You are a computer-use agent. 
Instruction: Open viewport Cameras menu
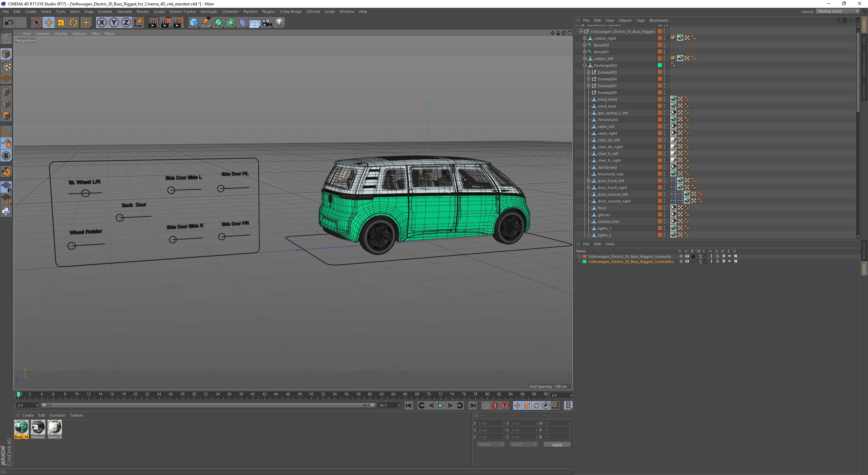tap(43, 34)
